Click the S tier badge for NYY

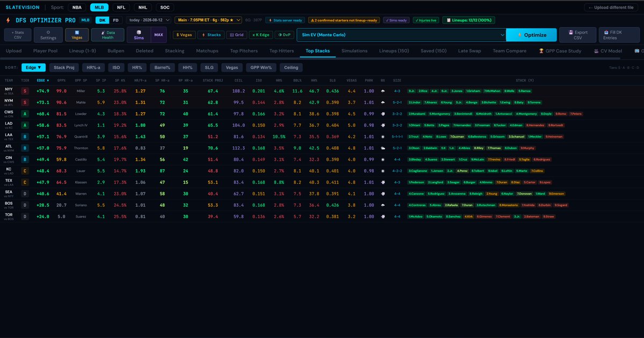pyautogui.click(x=25, y=91)
